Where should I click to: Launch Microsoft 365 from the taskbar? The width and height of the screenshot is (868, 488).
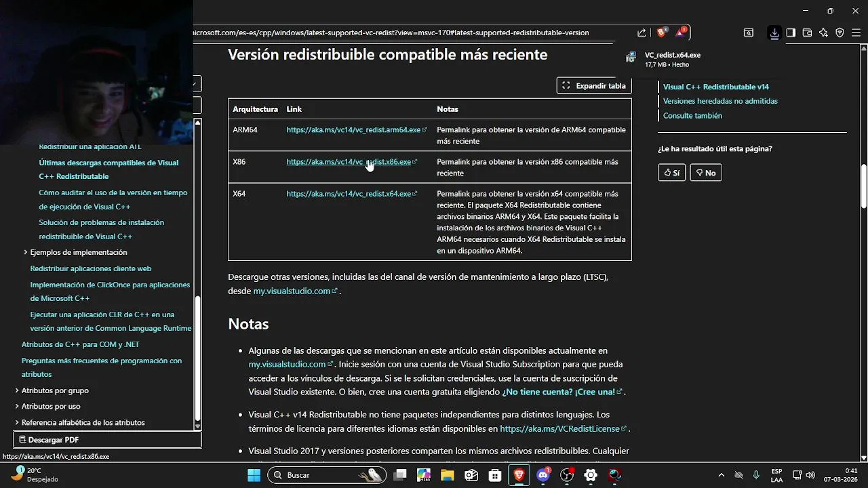pyautogui.click(x=424, y=475)
